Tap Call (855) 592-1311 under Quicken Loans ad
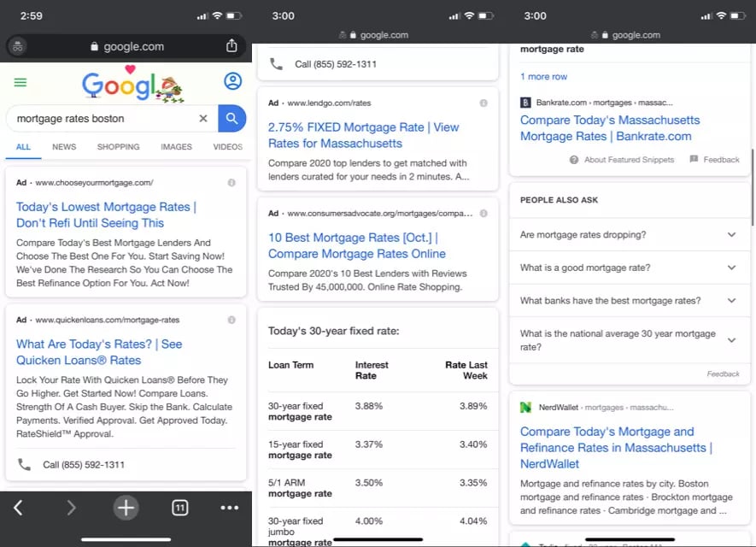 point(84,465)
